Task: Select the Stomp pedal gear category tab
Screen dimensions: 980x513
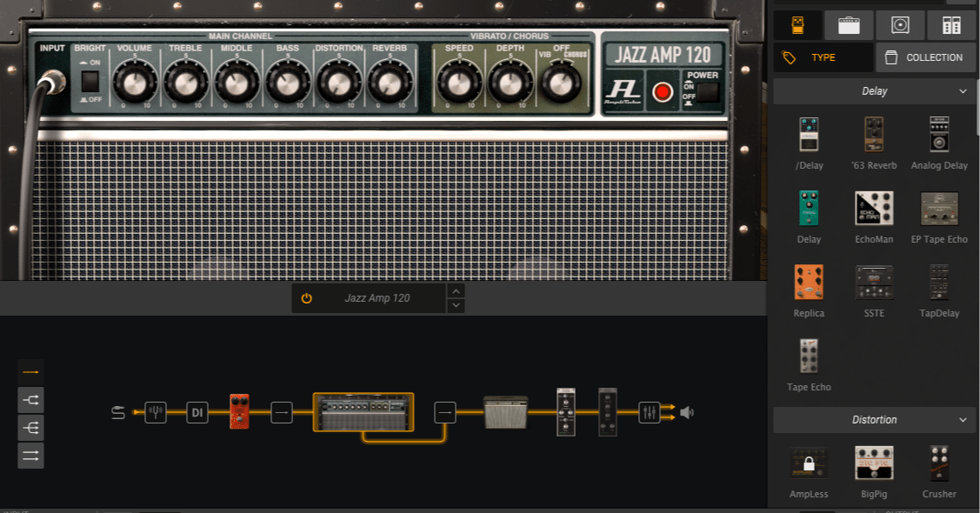Action: pyautogui.click(x=797, y=25)
